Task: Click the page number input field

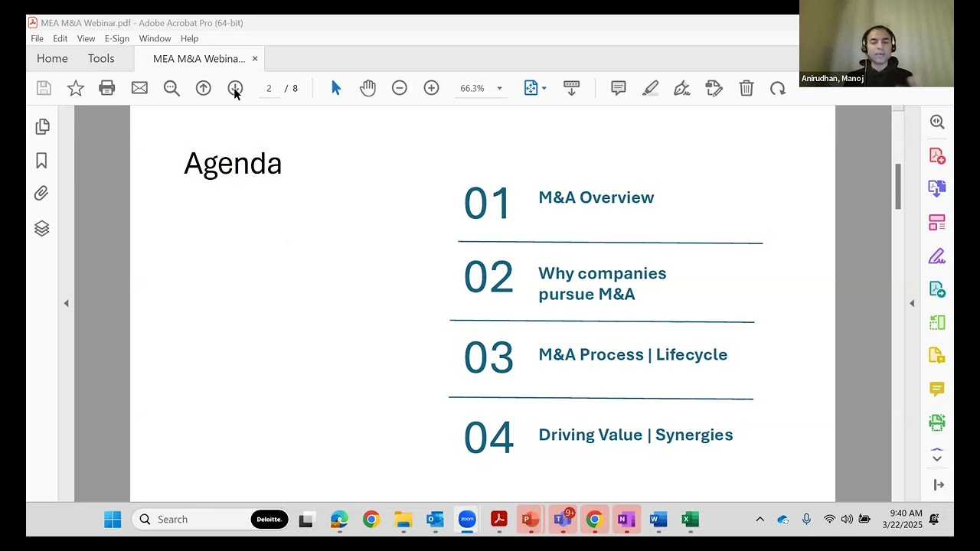Action: point(269,88)
